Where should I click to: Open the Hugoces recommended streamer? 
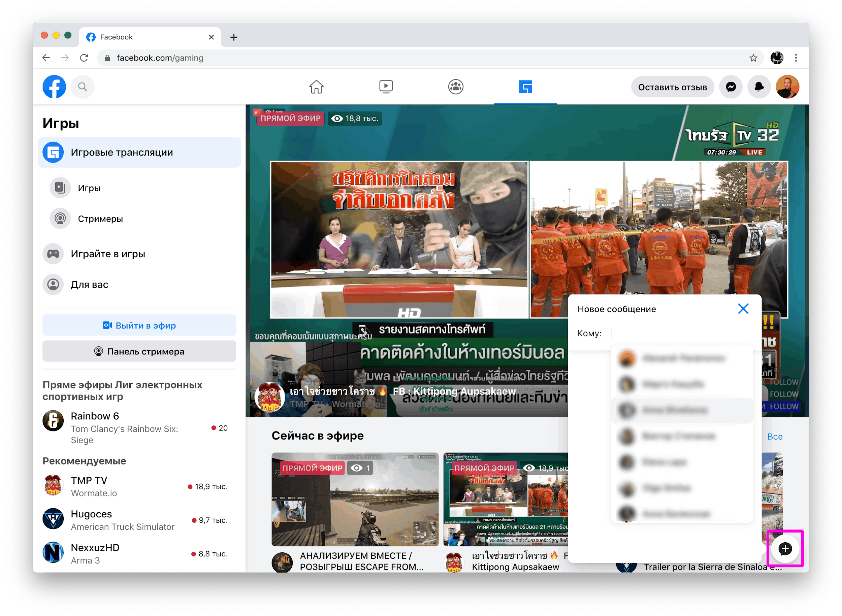(139, 520)
